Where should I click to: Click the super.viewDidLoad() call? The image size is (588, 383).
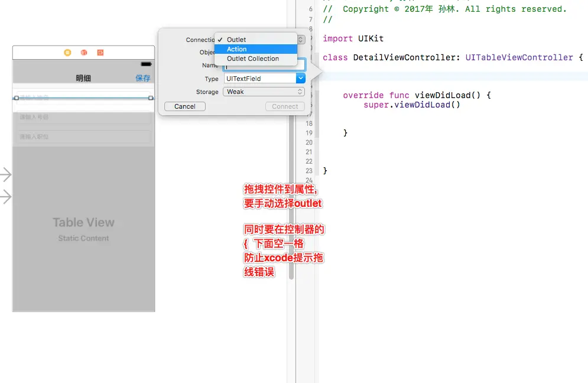[x=412, y=105]
